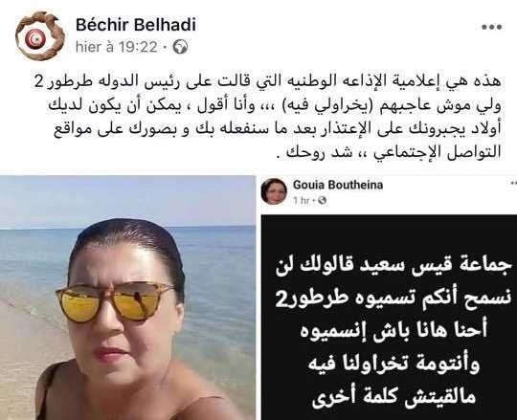517x420 pixels.
Task: Click the yellow sunglasses in the beach photo
Action: click(114, 301)
